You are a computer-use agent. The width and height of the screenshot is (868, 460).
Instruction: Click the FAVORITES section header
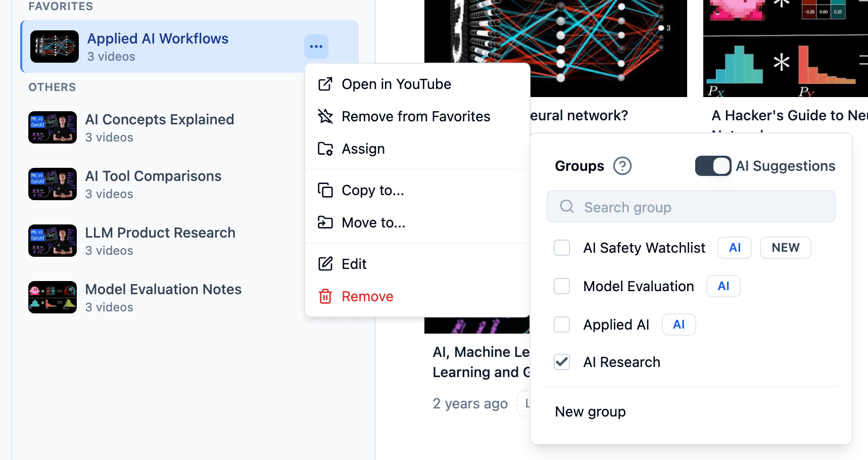point(61,6)
